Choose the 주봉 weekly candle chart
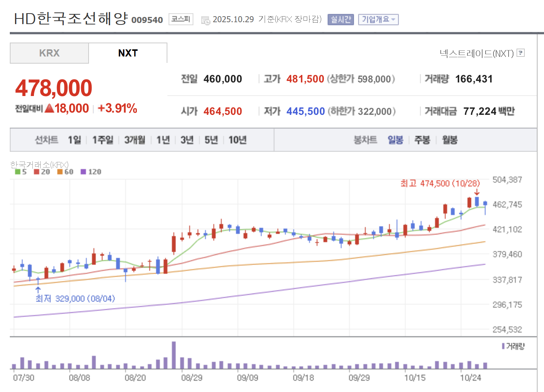The width and height of the screenshot is (544, 392). tap(422, 140)
